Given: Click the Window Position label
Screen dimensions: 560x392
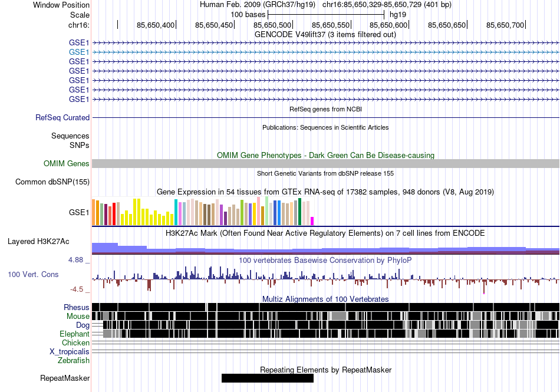Looking at the screenshot, I should coord(61,5).
